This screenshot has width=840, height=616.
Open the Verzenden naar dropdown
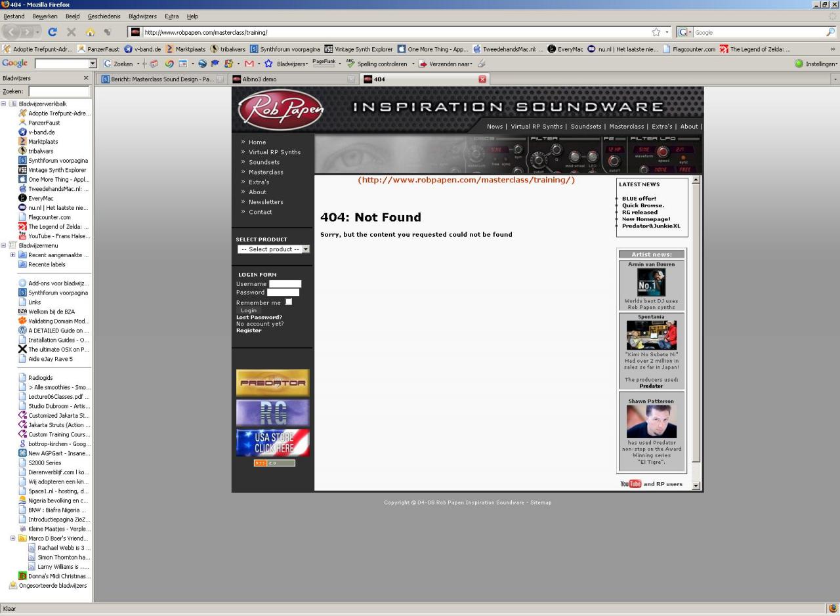click(x=445, y=64)
